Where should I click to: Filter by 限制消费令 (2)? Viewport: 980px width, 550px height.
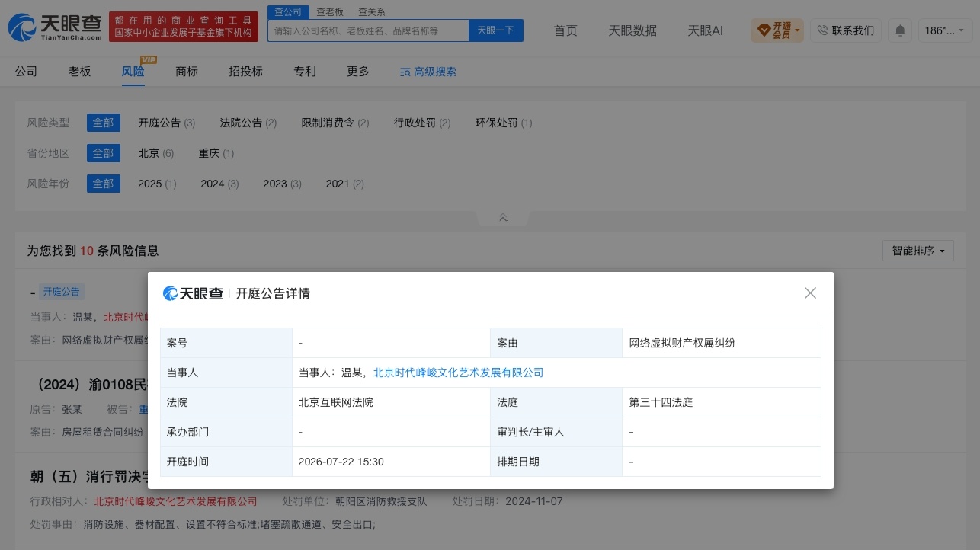335,123
